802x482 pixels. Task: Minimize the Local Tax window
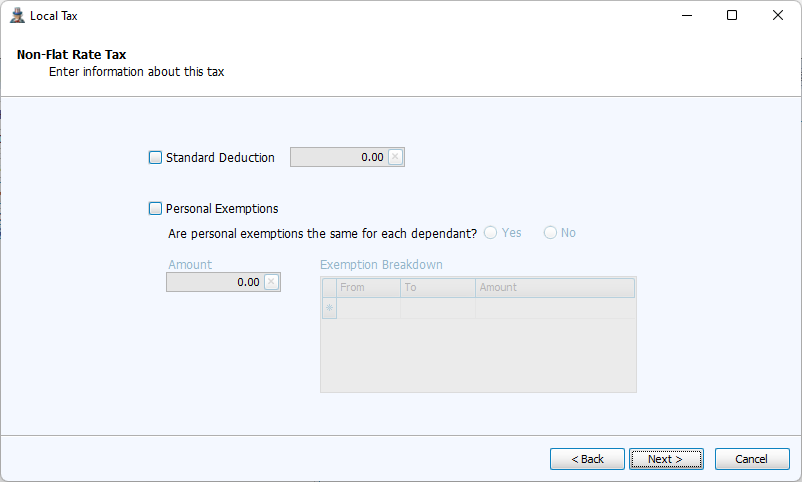[x=687, y=15]
